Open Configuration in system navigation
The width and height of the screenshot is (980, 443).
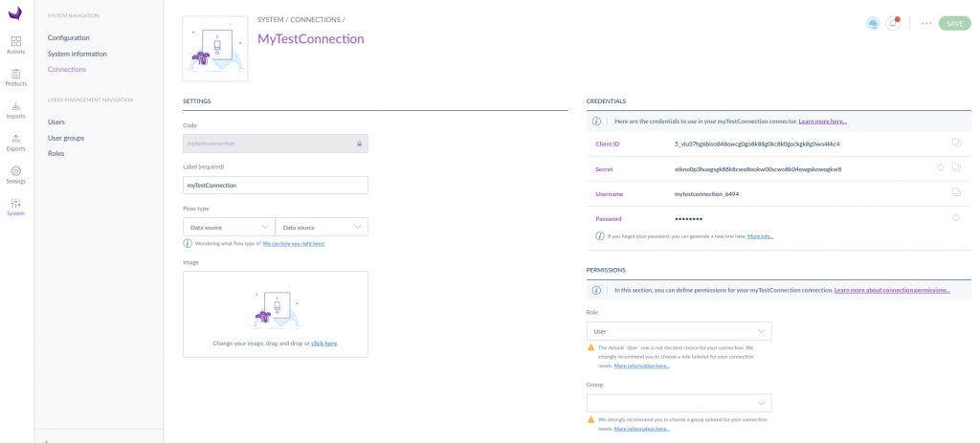(69, 37)
